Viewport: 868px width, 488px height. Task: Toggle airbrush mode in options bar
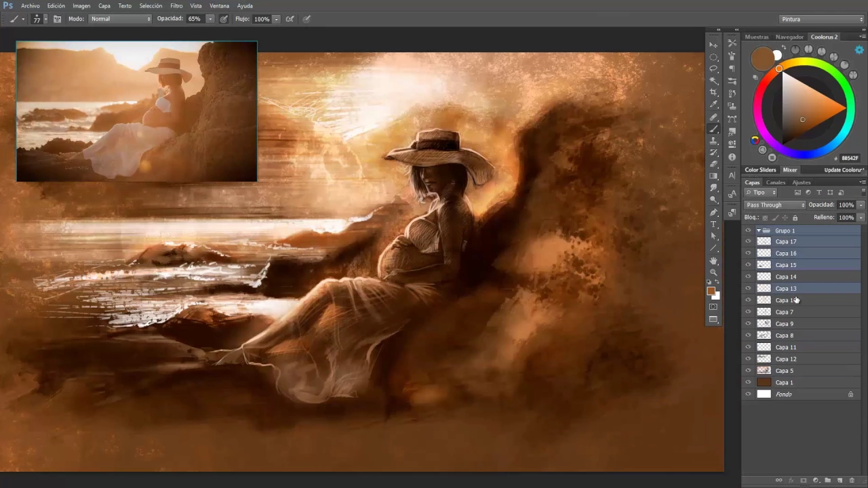point(290,19)
